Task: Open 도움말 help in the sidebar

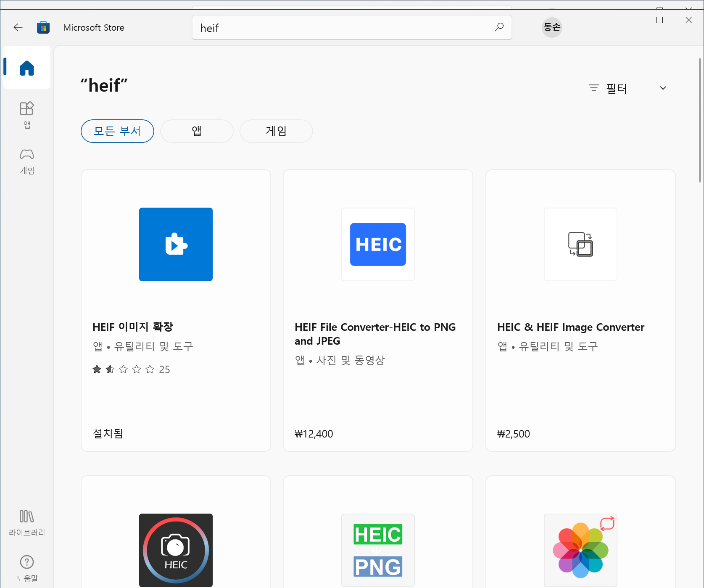Action: pos(27,569)
